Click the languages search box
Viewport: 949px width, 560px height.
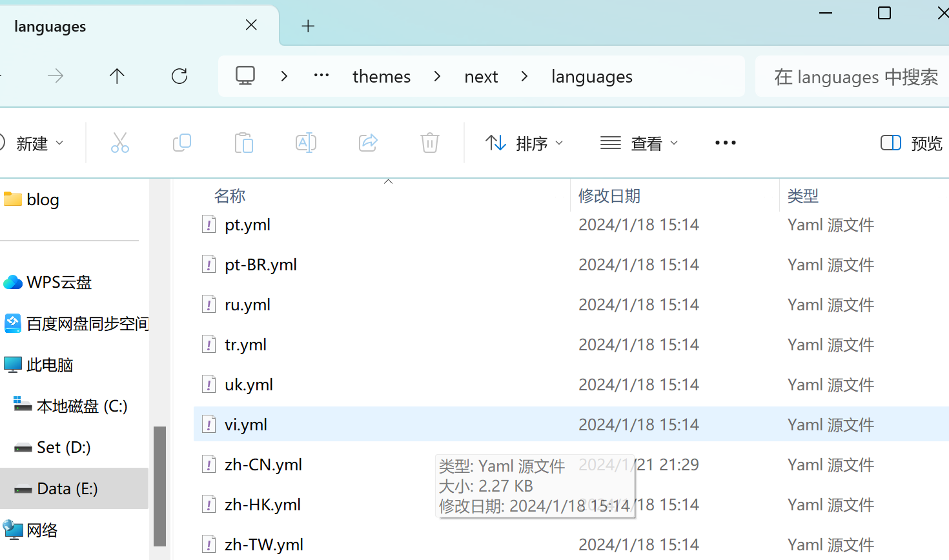(x=855, y=77)
